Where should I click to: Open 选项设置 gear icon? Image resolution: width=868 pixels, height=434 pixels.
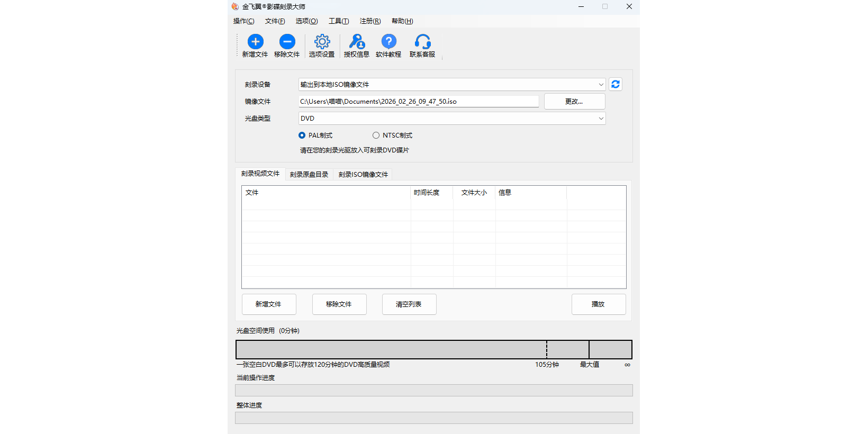[x=322, y=42]
